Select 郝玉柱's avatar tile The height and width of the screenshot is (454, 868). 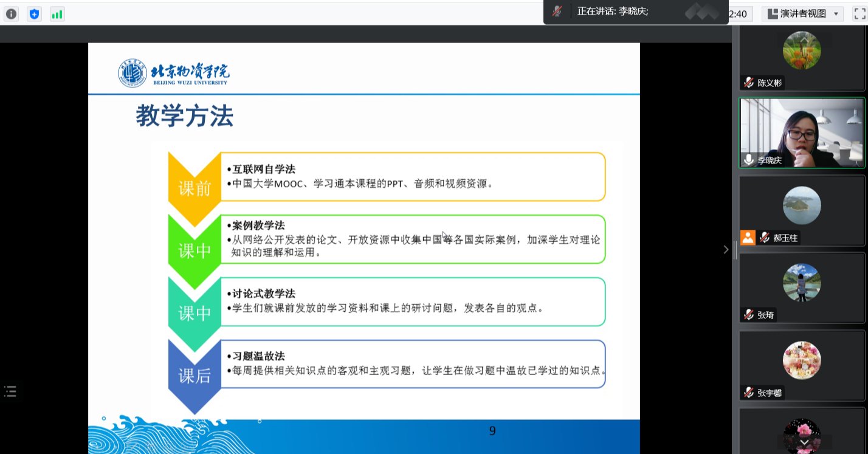pos(802,211)
